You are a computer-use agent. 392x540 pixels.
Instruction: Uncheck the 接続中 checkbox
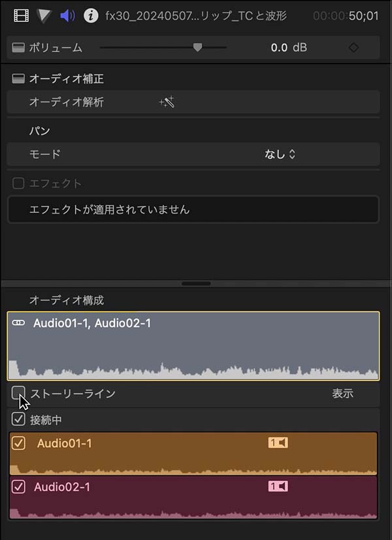[x=18, y=420]
